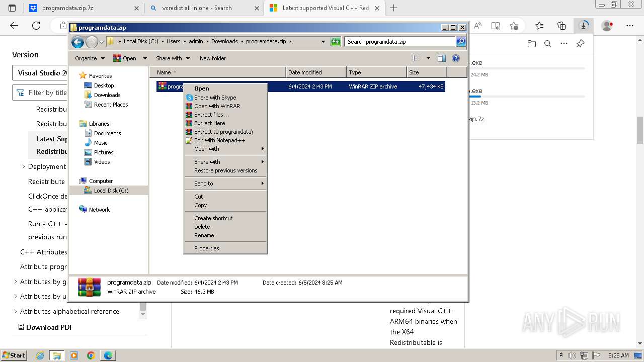The width and height of the screenshot is (644, 362).
Task: Click the Start button on taskbar
Action: point(14,355)
